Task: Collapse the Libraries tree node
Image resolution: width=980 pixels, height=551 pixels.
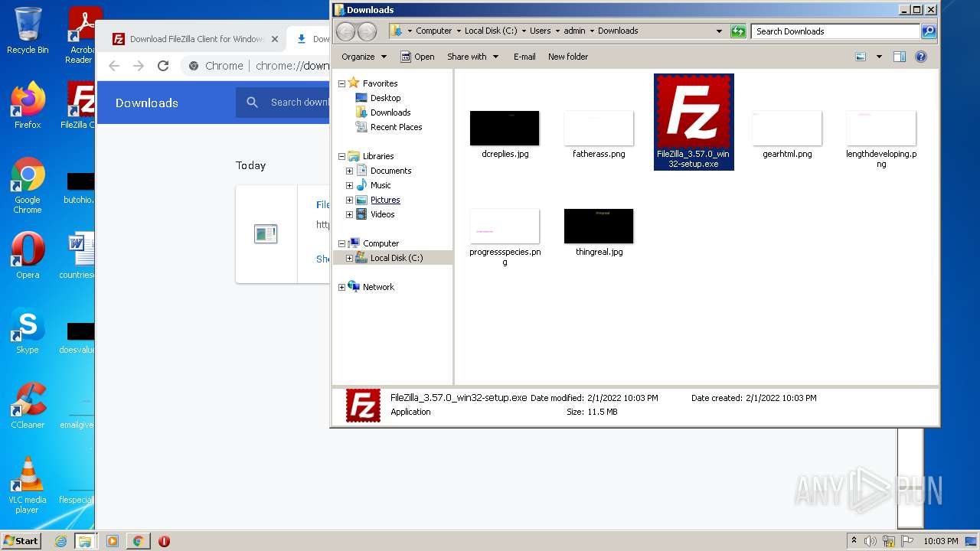Action: click(x=341, y=156)
